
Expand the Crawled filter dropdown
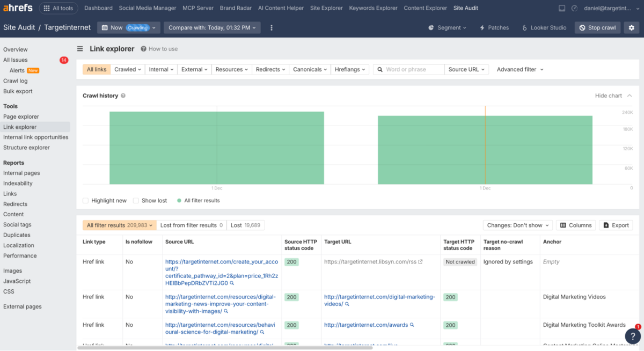(128, 69)
